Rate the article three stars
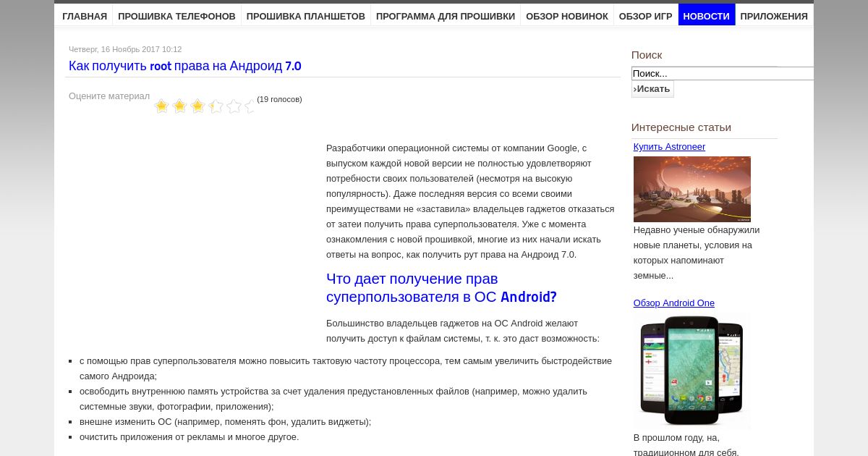Image resolution: width=868 pixels, height=456 pixels. (x=197, y=106)
